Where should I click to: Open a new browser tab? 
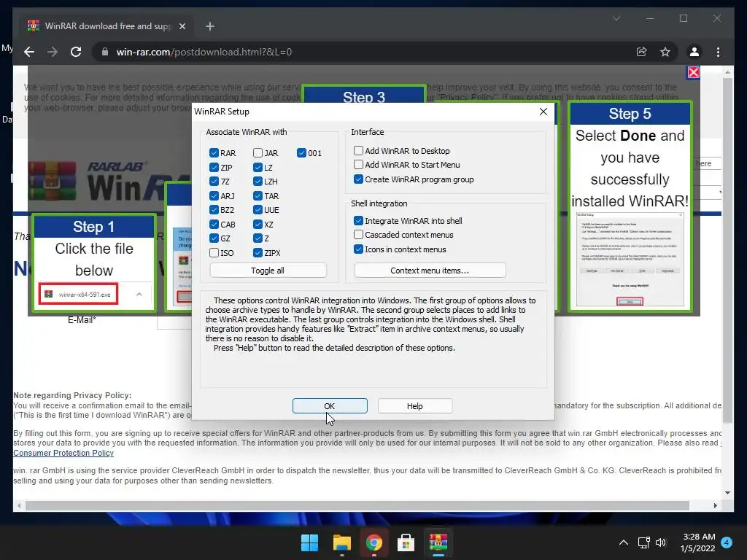(210, 26)
